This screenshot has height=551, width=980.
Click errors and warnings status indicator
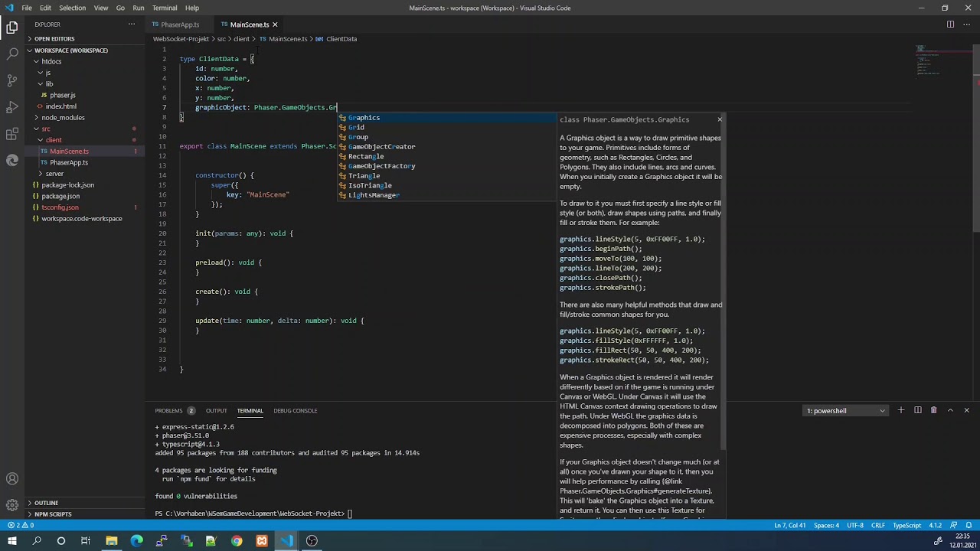click(x=21, y=526)
